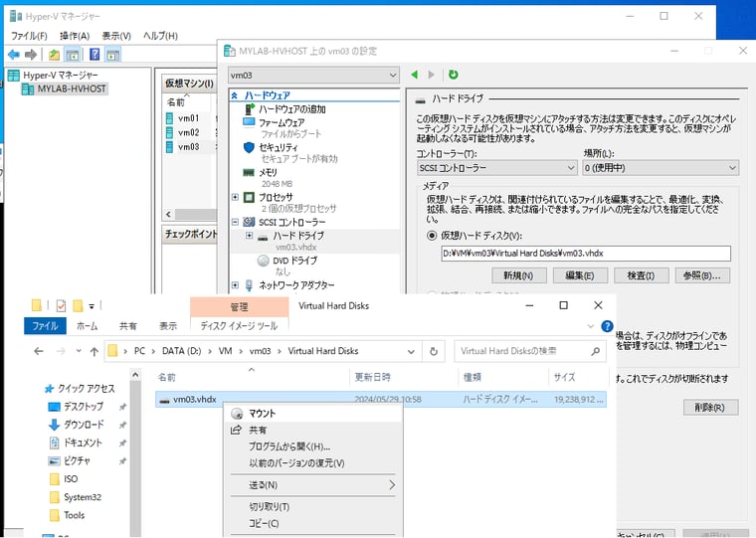
Task: Open the System32 folder in navigation pane
Action: (82, 497)
